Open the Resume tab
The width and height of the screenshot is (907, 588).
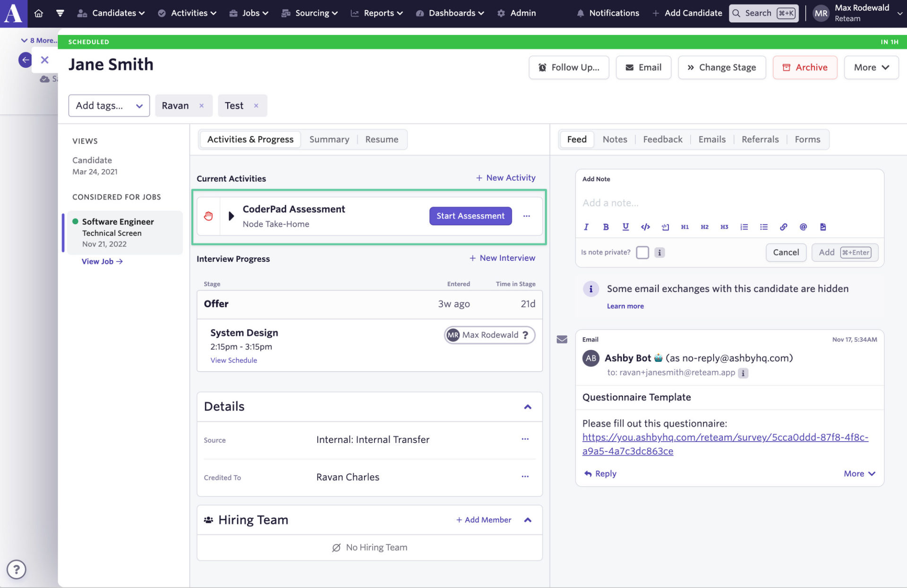381,139
